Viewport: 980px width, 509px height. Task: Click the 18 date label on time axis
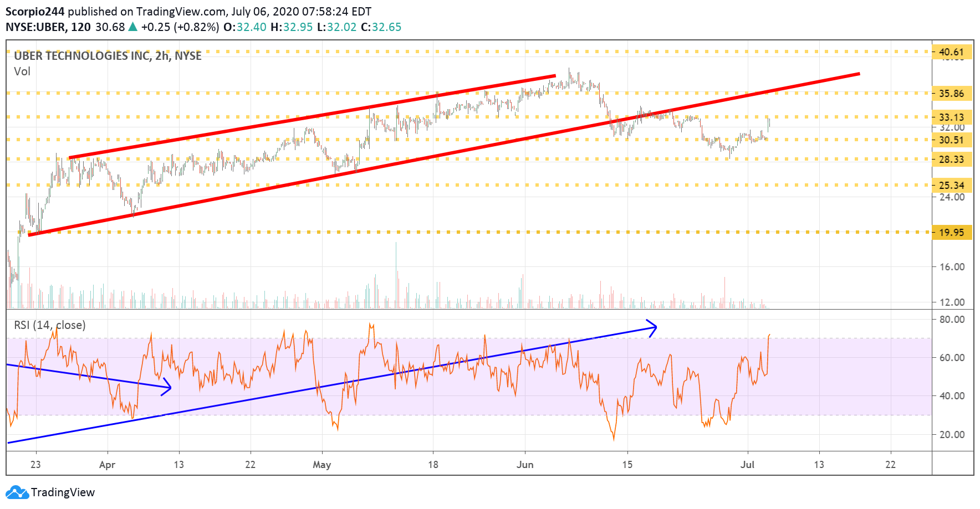(x=433, y=465)
